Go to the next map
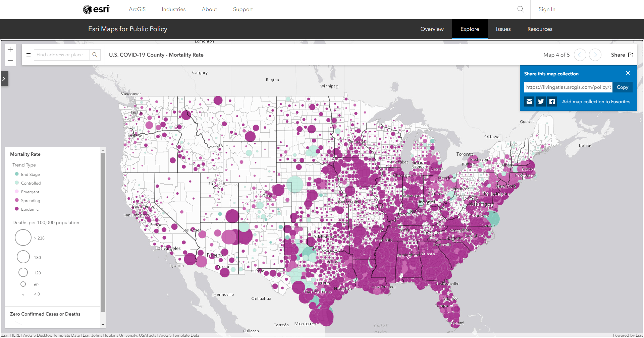Image resolution: width=644 pixels, height=338 pixels. coord(595,55)
